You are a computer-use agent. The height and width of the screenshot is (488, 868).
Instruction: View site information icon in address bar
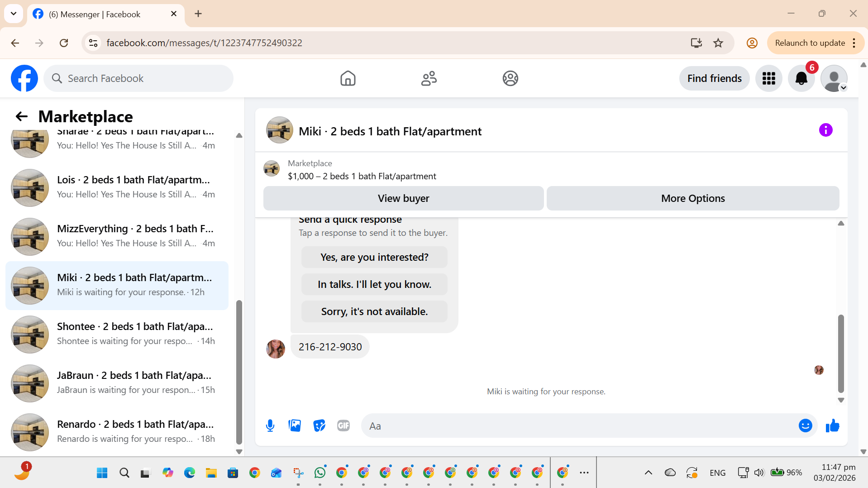pos(93,43)
